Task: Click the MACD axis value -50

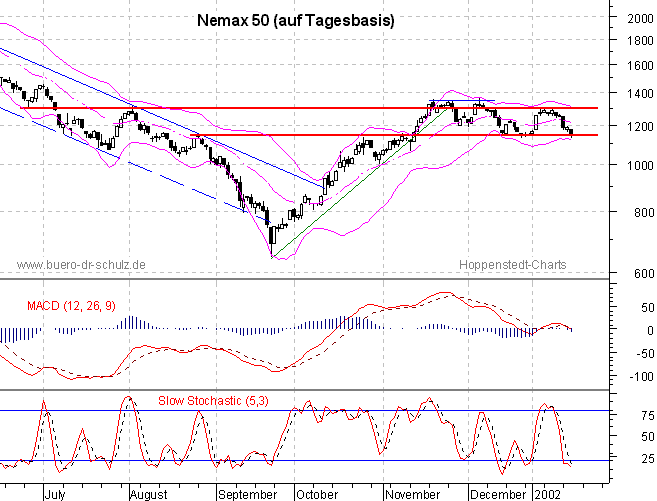Action: click(x=644, y=354)
